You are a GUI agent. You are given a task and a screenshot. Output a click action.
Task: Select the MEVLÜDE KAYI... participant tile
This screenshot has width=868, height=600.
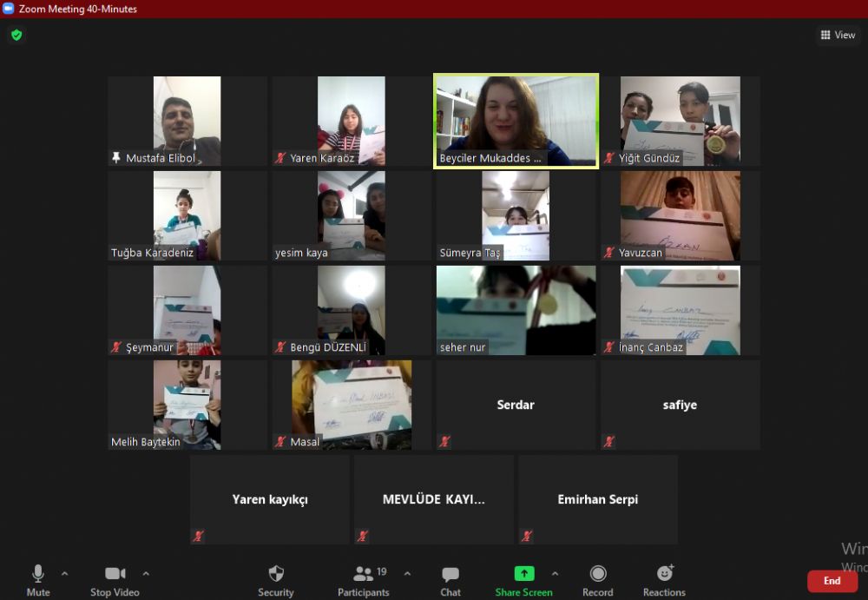[434, 500]
